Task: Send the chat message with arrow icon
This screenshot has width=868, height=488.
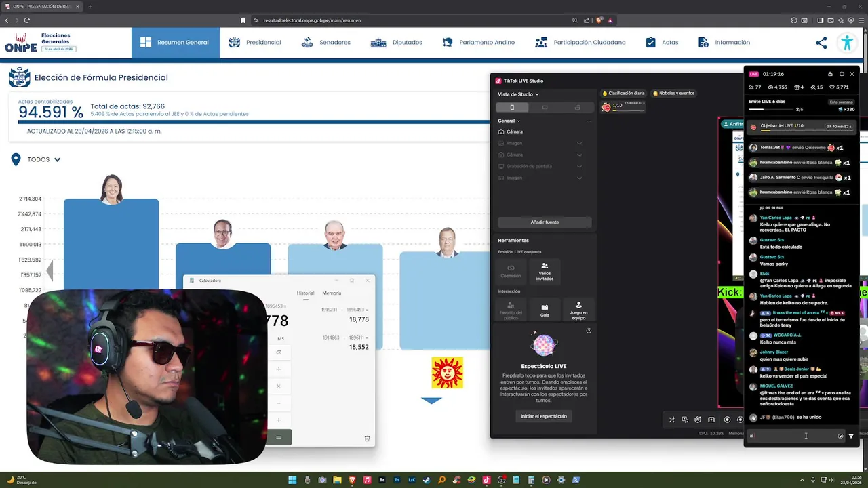Action: pyautogui.click(x=851, y=436)
